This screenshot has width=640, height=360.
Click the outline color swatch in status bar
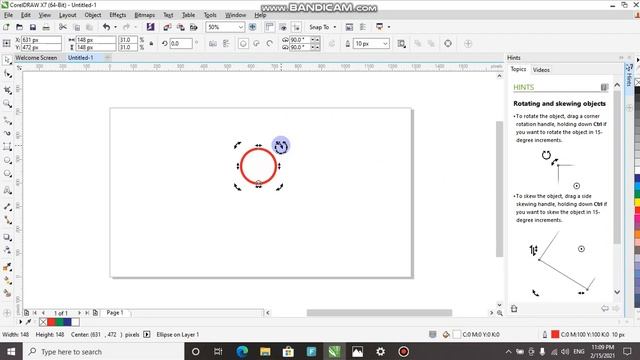pyautogui.click(x=555, y=335)
